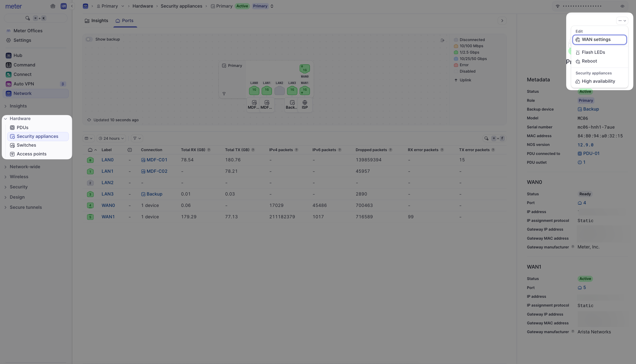Click the refresh icon next to Updated

89,120
